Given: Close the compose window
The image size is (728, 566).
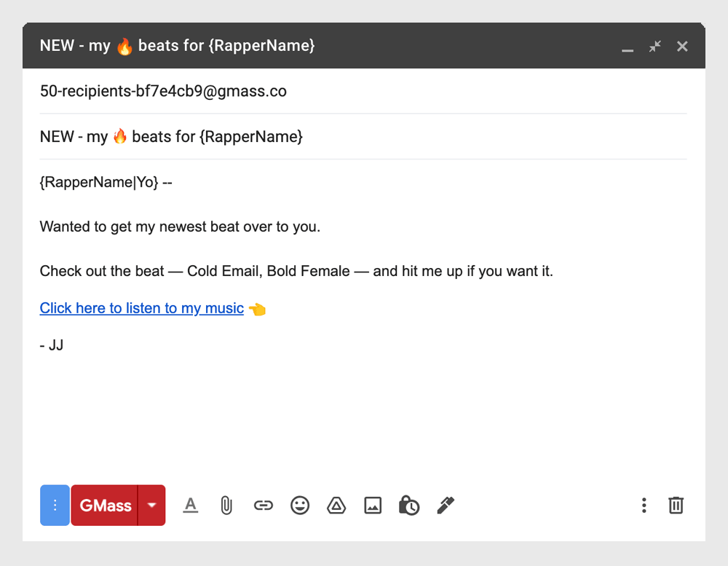Looking at the screenshot, I should click(682, 46).
